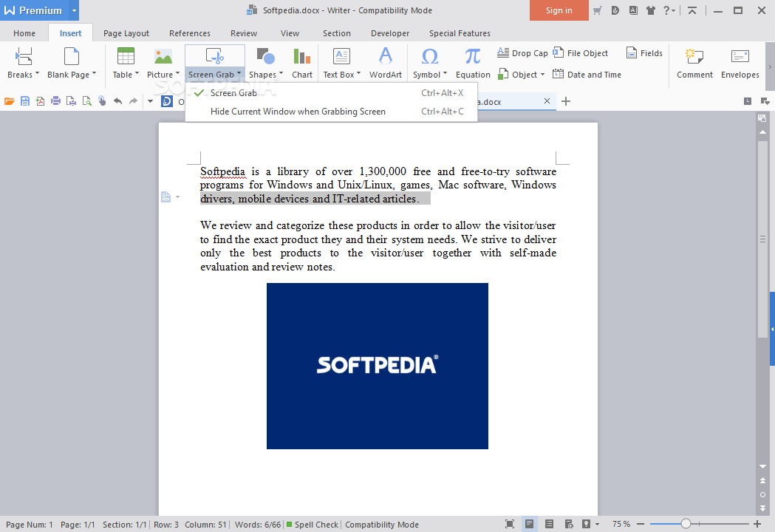The image size is (775, 532).
Task: Open the References tab
Action: [190, 33]
